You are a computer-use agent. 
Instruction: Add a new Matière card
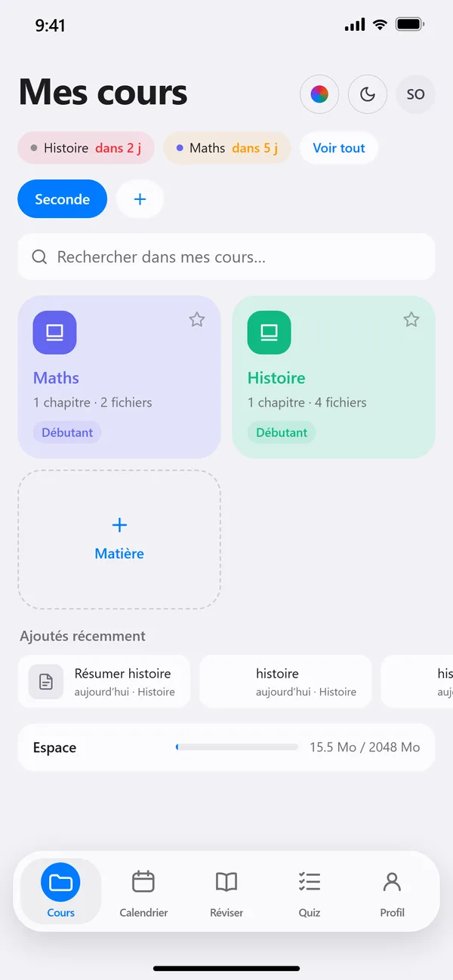click(119, 539)
